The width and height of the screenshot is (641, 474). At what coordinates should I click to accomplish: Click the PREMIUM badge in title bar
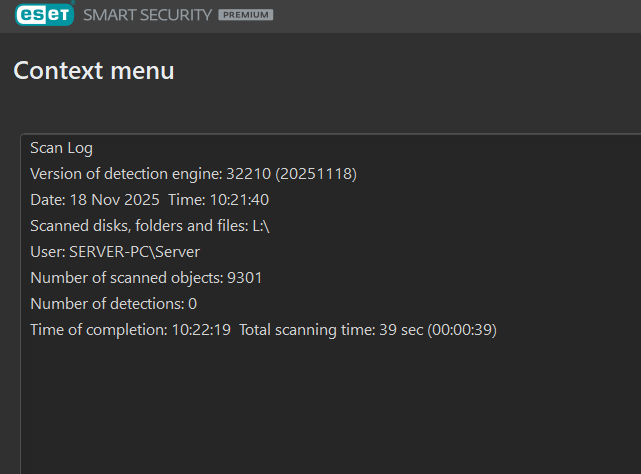click(245, 16)
